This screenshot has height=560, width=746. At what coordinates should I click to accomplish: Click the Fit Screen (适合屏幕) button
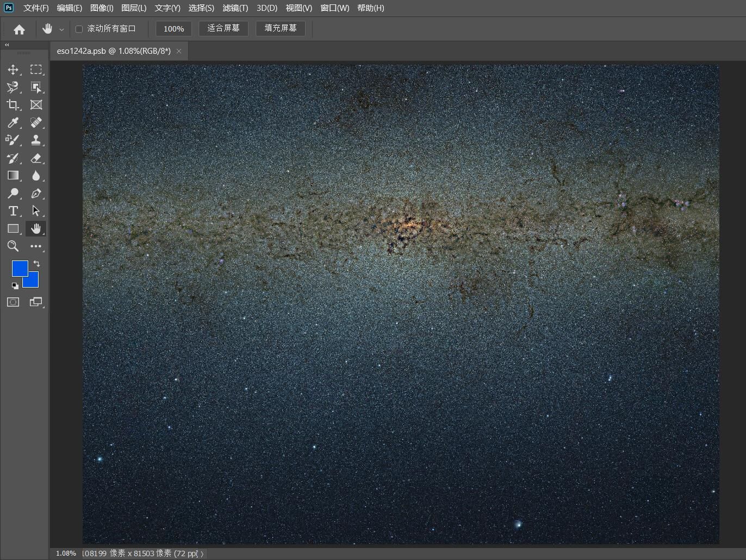tap(223, 28)
